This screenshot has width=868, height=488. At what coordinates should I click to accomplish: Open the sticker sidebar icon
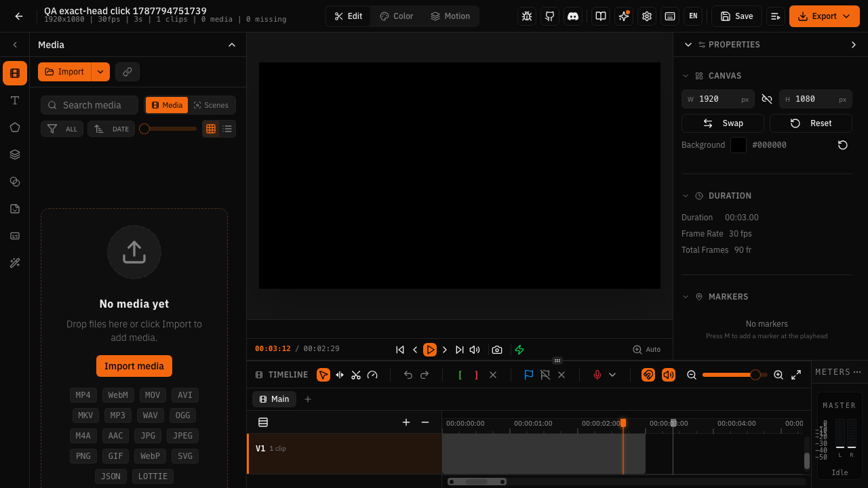pyautogui.click(x=15, y=209)
